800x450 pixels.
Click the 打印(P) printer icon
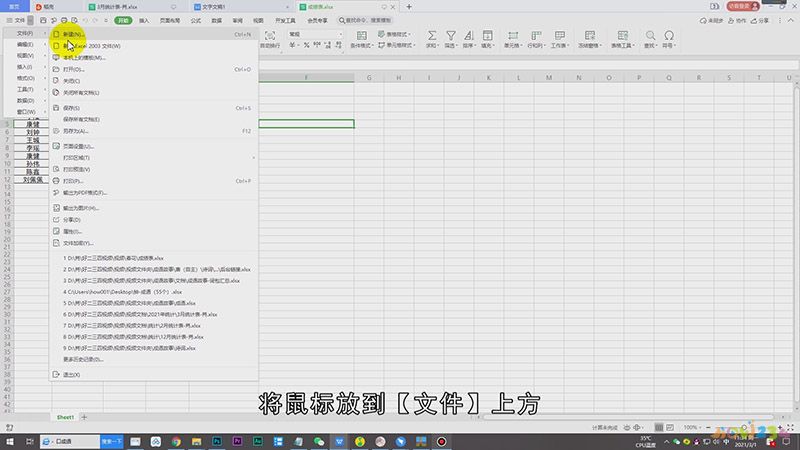(56, 181)
